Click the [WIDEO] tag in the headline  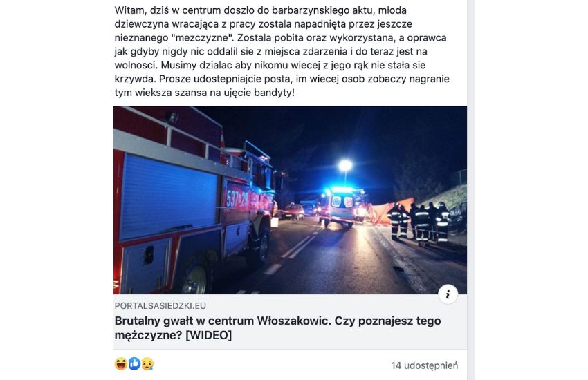tap(208, 335)
